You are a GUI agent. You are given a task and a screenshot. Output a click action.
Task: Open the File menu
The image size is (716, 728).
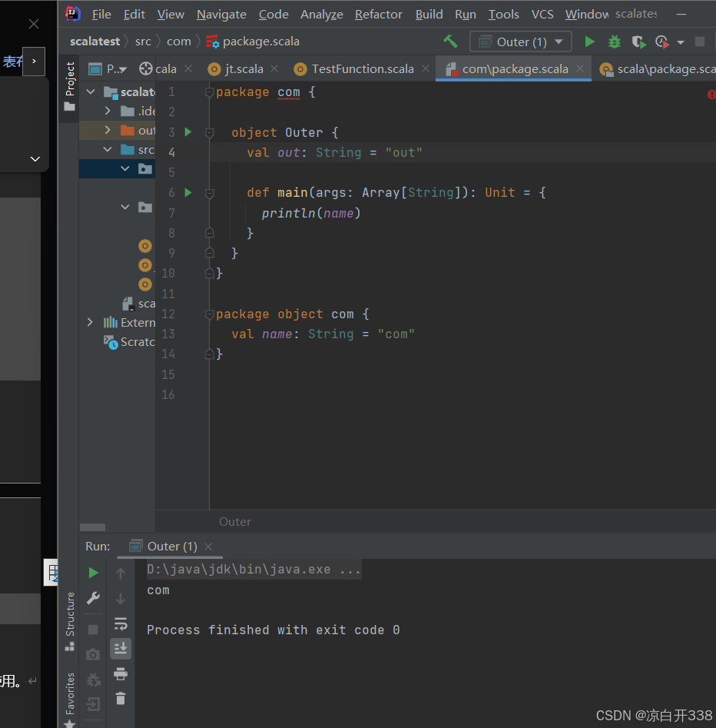[101, 15]
